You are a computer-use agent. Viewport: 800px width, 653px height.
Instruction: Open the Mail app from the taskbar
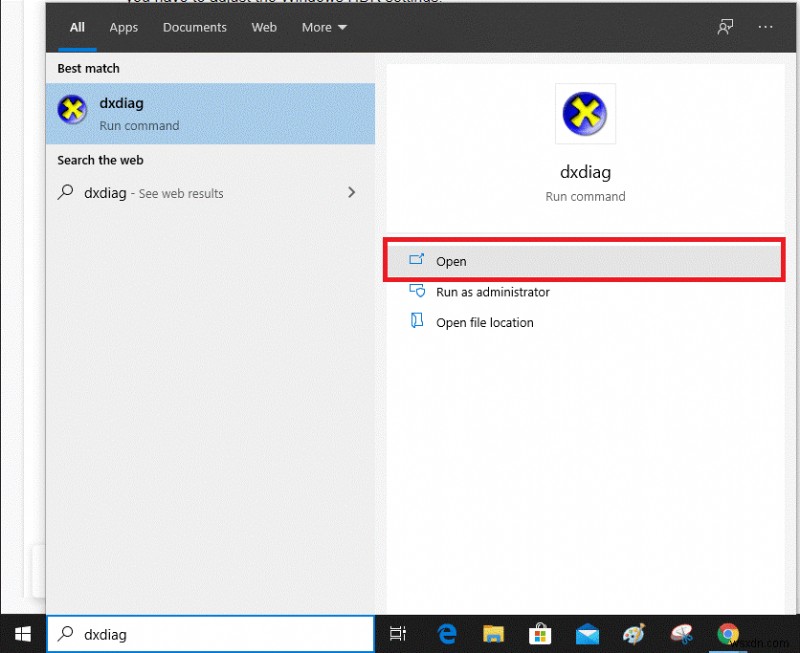[587, 633]
